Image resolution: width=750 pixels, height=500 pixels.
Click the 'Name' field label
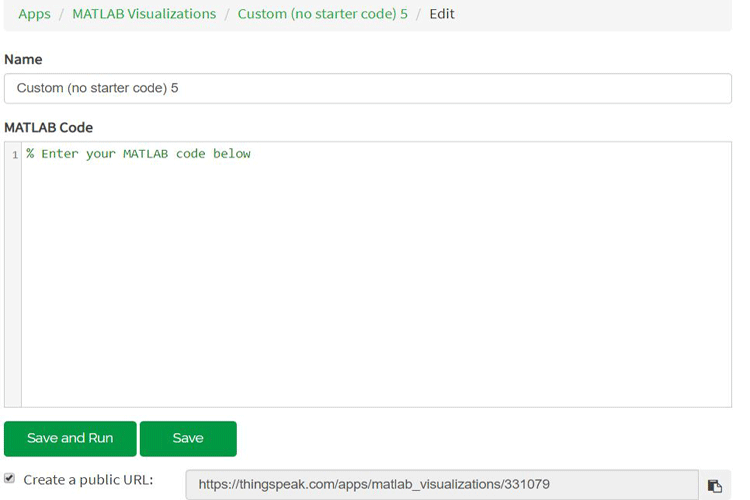pyautogui.click(x=23, y=60)
